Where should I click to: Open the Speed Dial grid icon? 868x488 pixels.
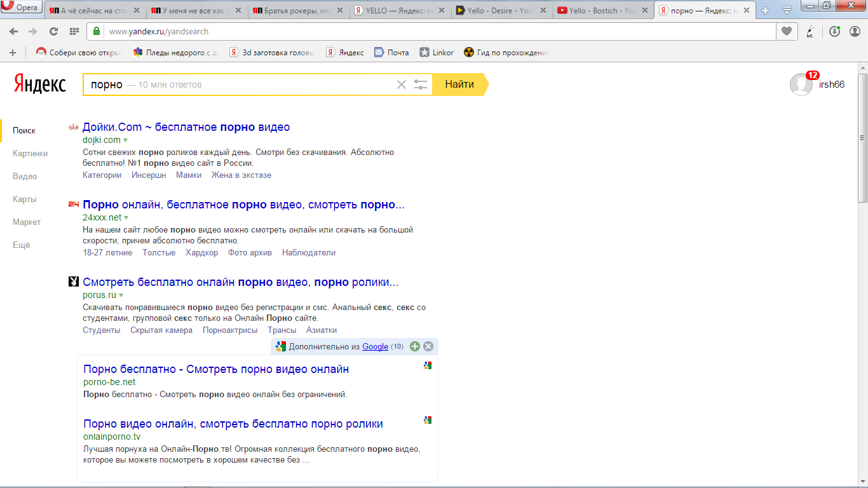74,31
